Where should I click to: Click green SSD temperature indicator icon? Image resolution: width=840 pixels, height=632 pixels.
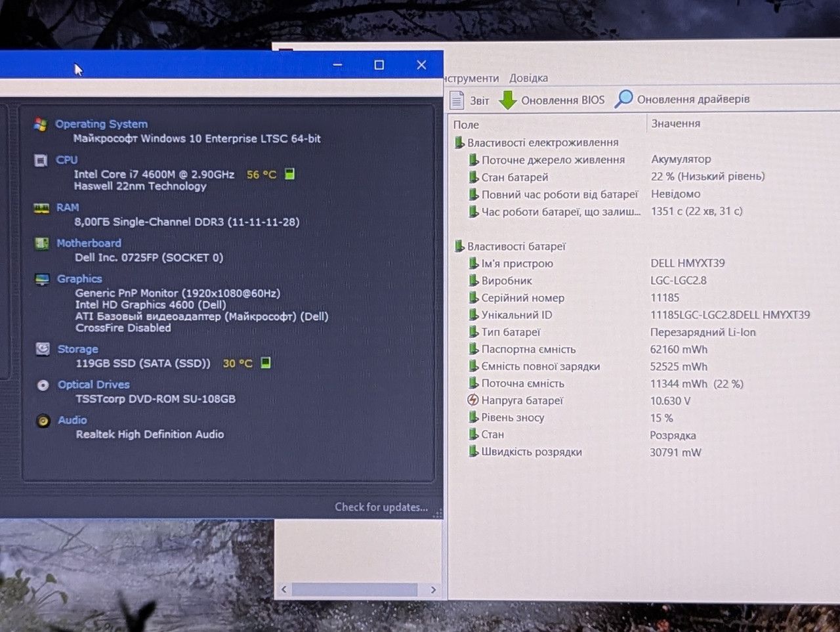pos(266,362)
